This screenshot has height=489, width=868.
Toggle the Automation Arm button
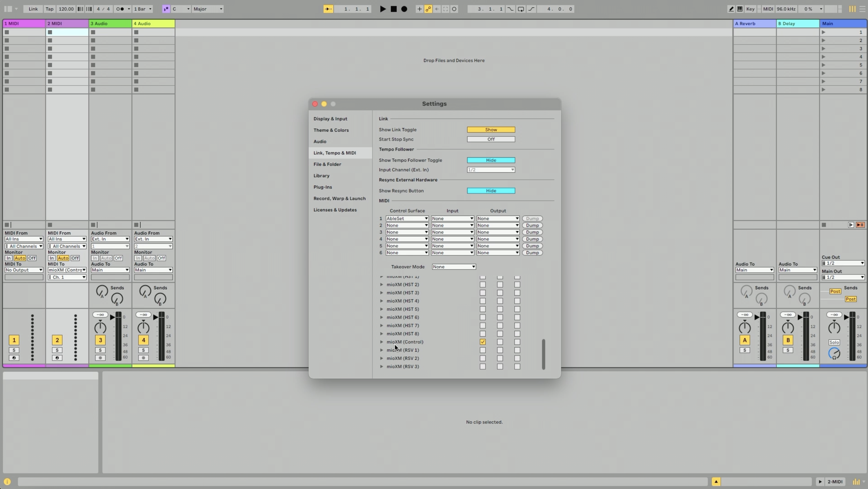[x=428, y=9]
